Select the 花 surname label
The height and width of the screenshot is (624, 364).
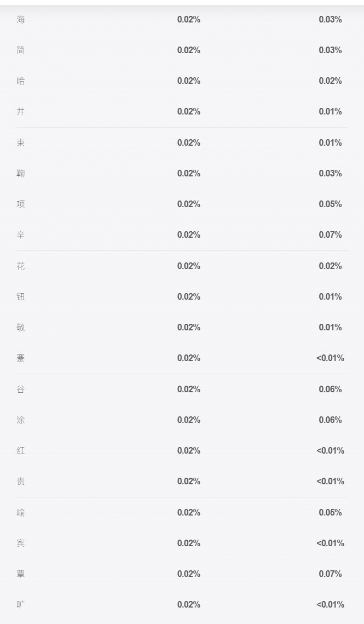pos(21,266)
